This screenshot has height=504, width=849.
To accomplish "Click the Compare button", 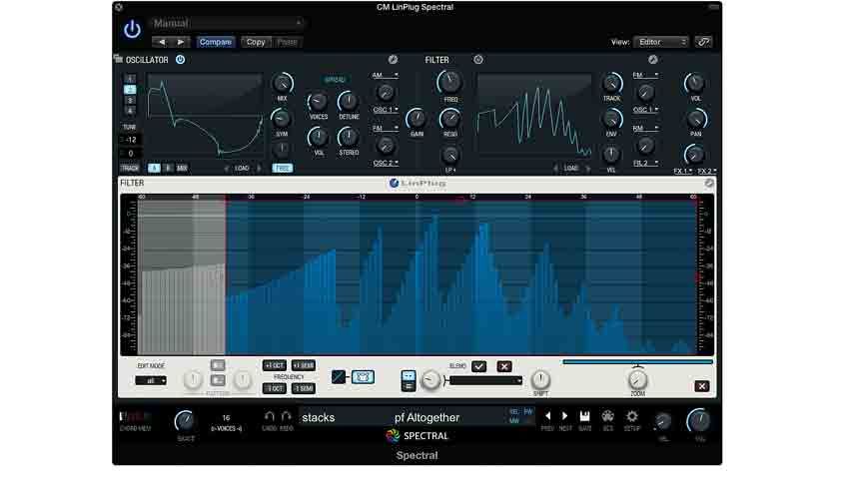I will 215,42.
